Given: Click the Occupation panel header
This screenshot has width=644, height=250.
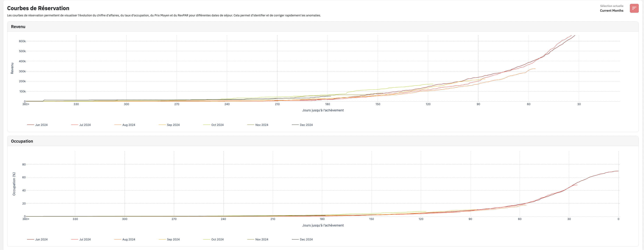Looking at the screenshot, I should tap(22, 141).
